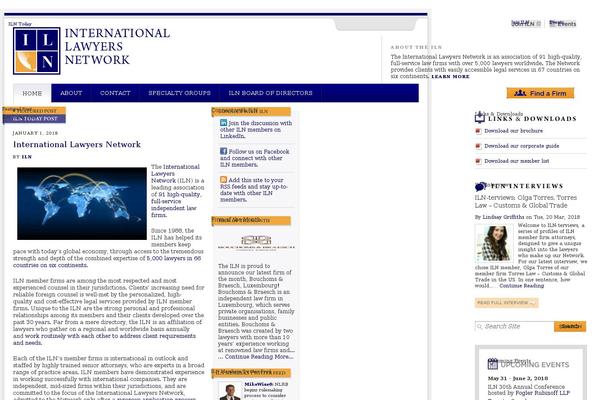
Task: Open ILN-terviews: Olga Torres article title
Action: tap(526, 202)
